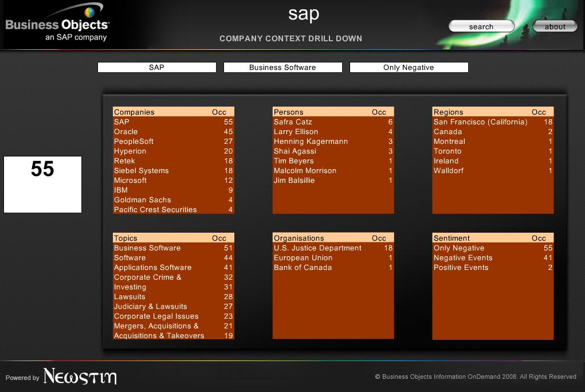Select U.S. Justice Department organisation
The image size is (585, 392).
pyautogui.click(x=333, y=248)
